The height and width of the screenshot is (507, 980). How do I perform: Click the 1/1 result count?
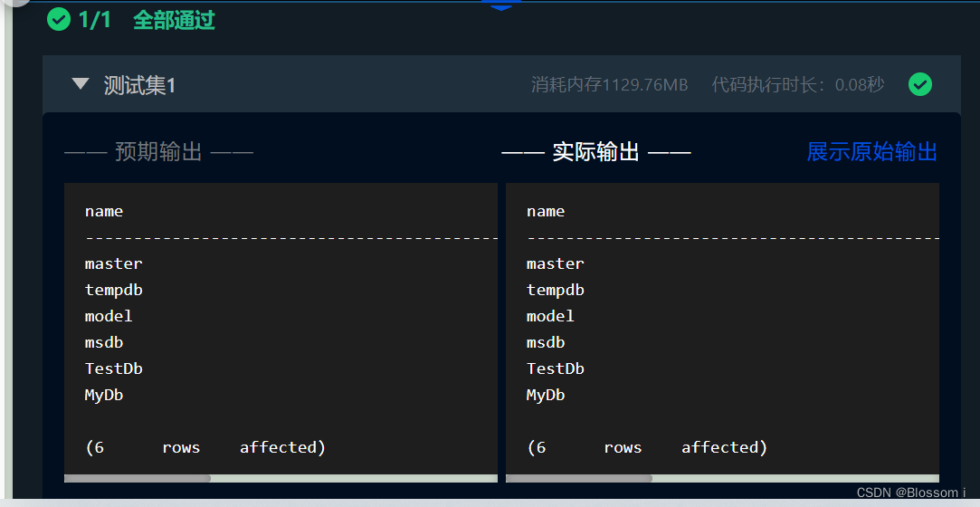coord(94,21)
